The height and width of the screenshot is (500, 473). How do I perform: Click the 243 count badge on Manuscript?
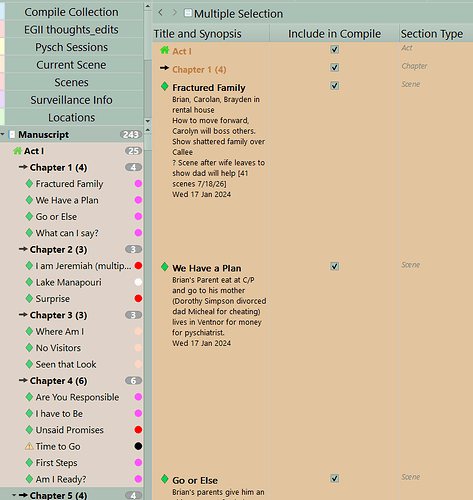[x=131, y=134]
